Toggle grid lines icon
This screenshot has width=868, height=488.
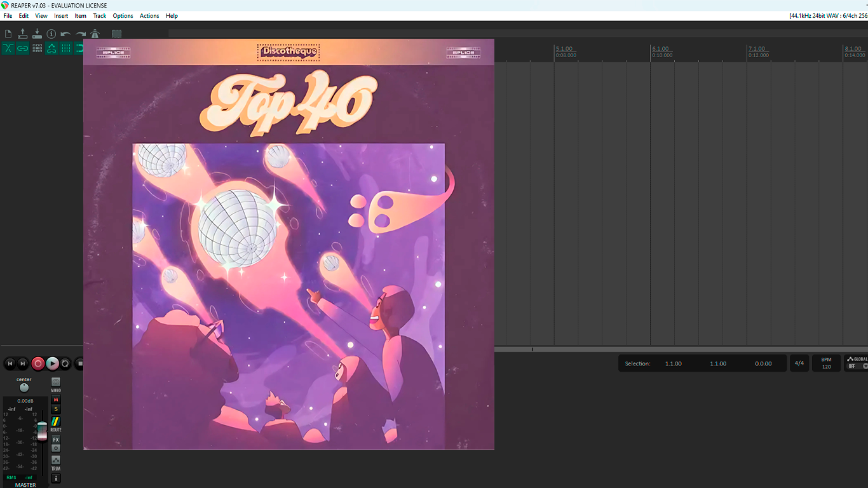click(66, 48)
